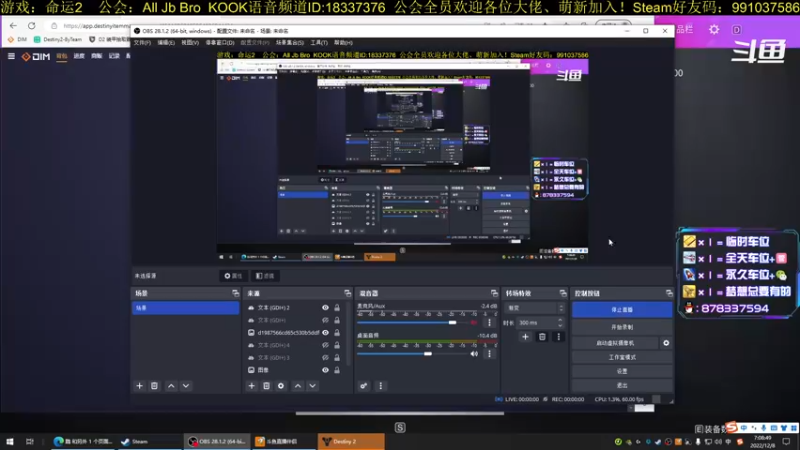The image size is (800, 450).
Task: Open the Scene Collection (场景集合) menu
Action: (x=290, y=42)
